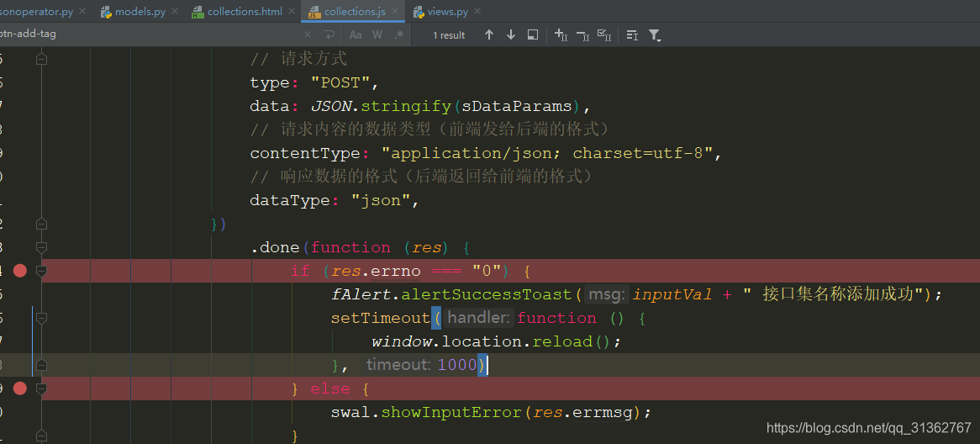This screenshot has width=980, height=444.
Task: Select all occurrences icon in search bar
Action: (603, 34)
